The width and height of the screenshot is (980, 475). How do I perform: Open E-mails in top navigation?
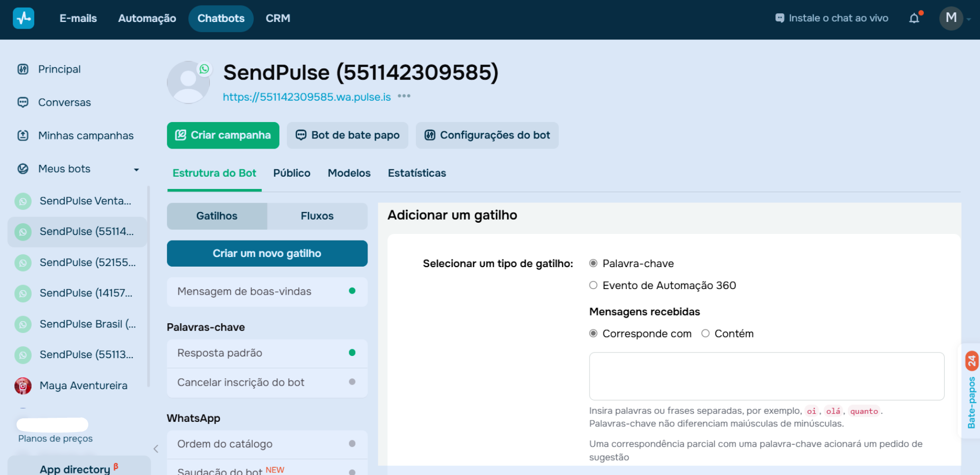78,18
